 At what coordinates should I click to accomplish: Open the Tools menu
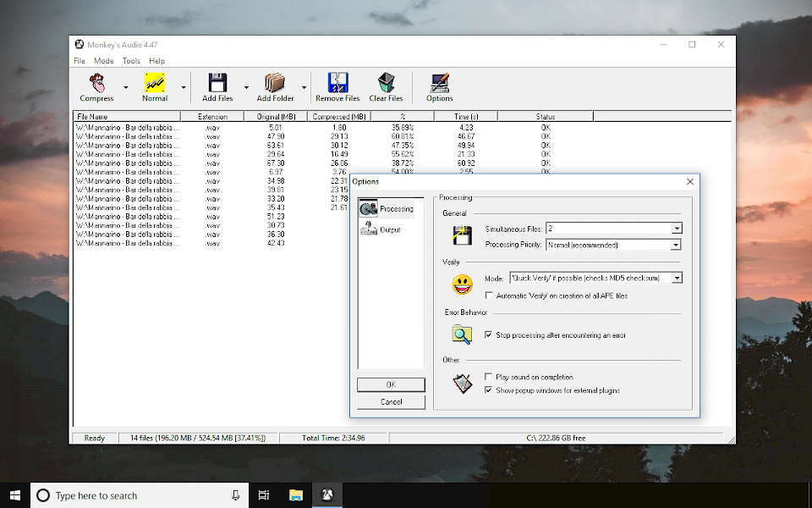point(131,61)
